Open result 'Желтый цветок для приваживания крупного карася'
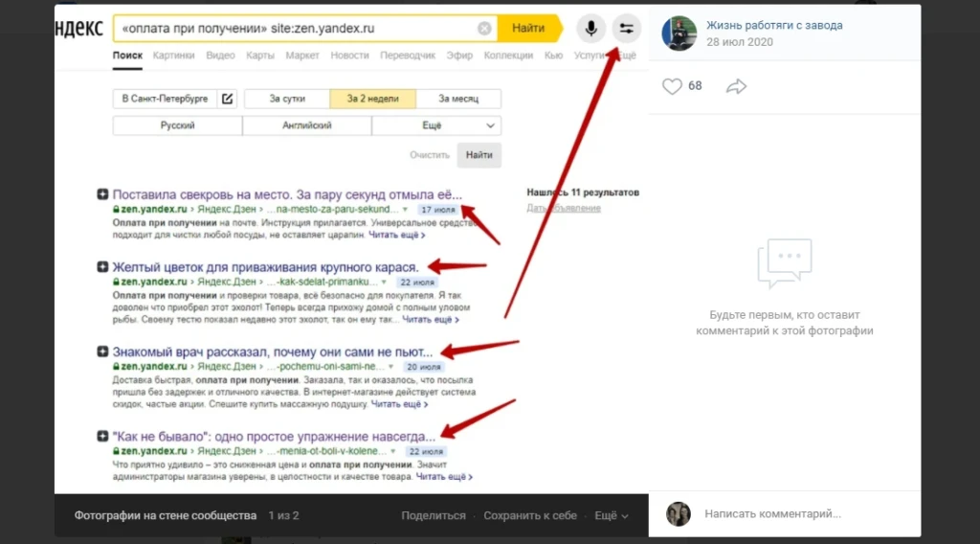 click(x=265, y=267)
